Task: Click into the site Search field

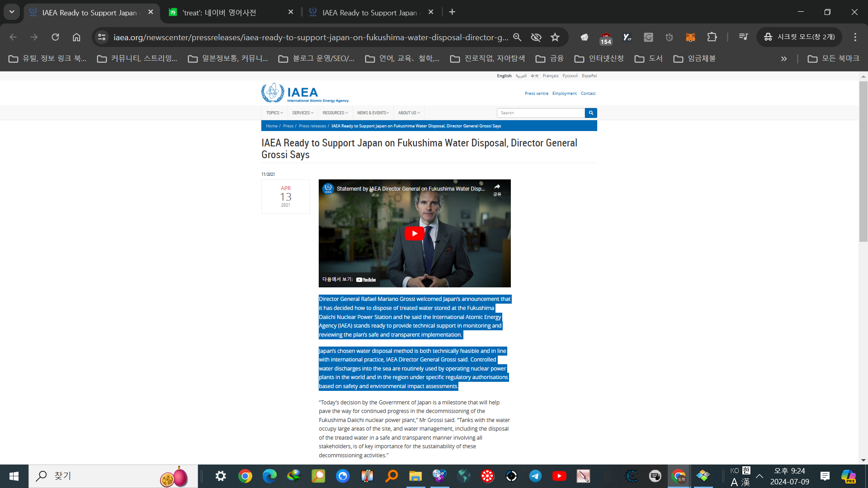Action: (540, 113)
